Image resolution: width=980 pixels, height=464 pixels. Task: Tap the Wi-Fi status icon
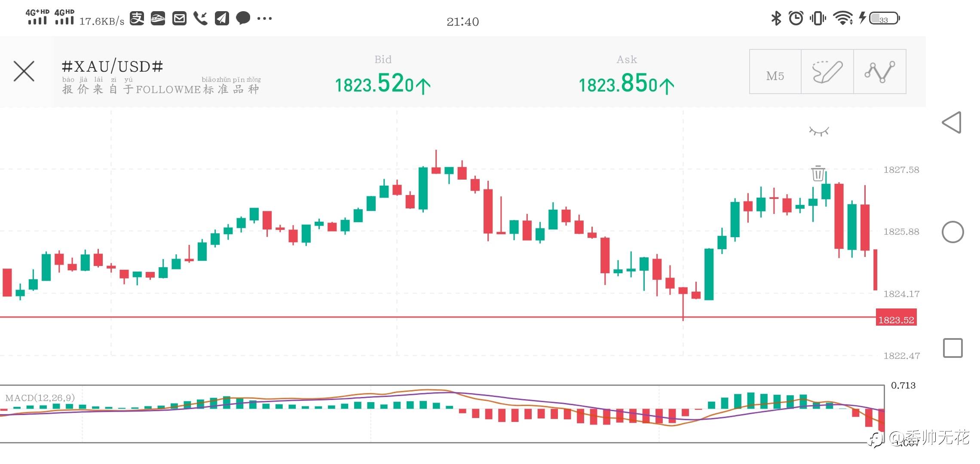(843, 18)
